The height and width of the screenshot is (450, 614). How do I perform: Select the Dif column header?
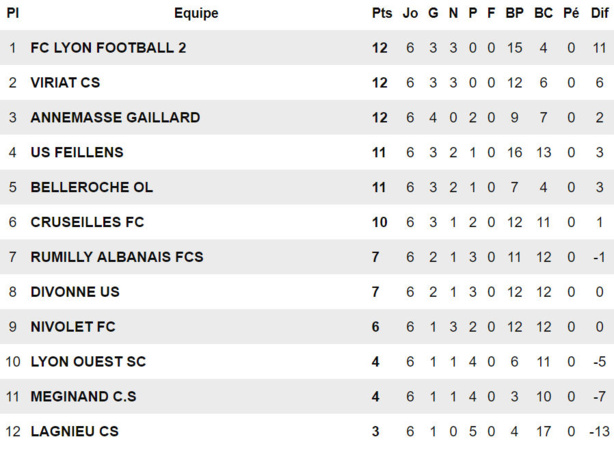pyautogui.click(x=599, y=13)
